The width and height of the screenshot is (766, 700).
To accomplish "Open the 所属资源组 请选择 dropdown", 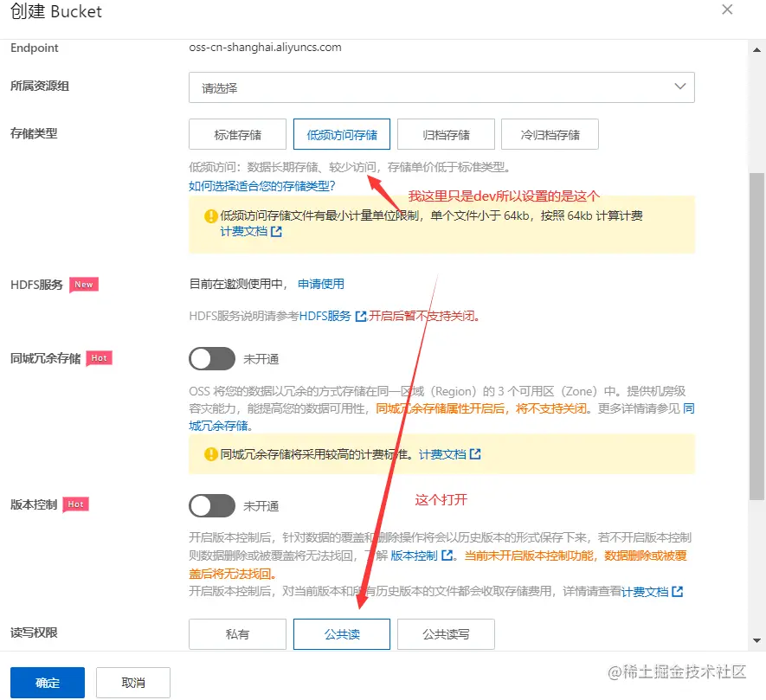I will [442, 87].
